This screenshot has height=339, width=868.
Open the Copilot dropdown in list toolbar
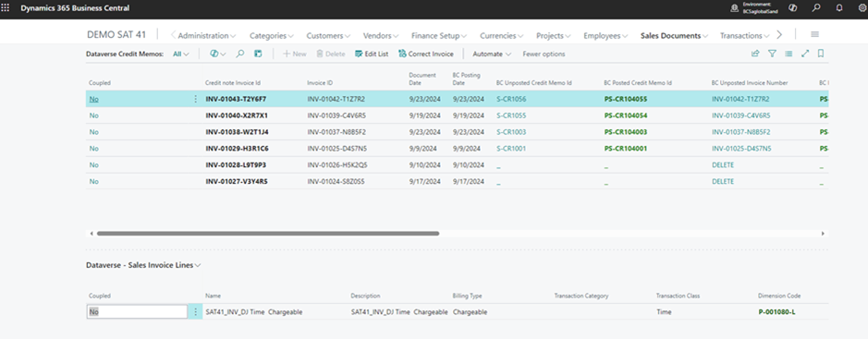[x=218, y=54]
